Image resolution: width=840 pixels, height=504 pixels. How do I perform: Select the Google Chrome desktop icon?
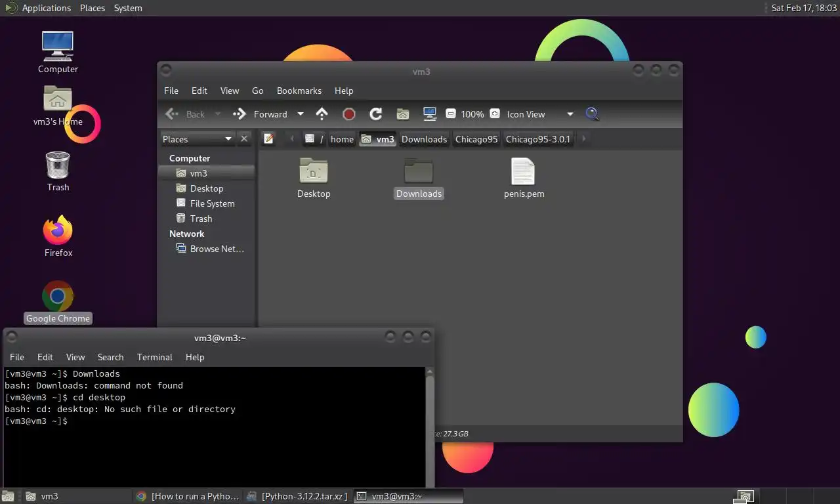[x=58, y=303]
